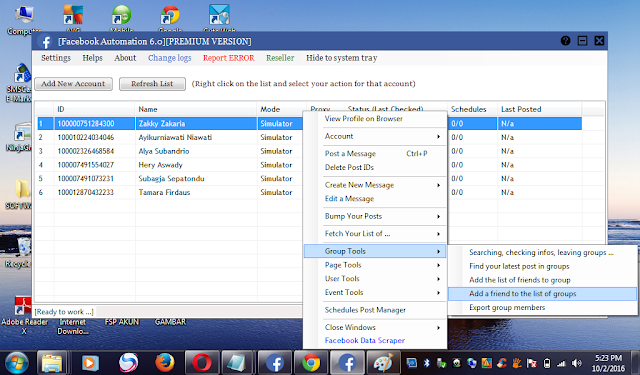Expand the Bump Your Posts submenu
This screenshot has height=375, width=640.
click(375, 216)
